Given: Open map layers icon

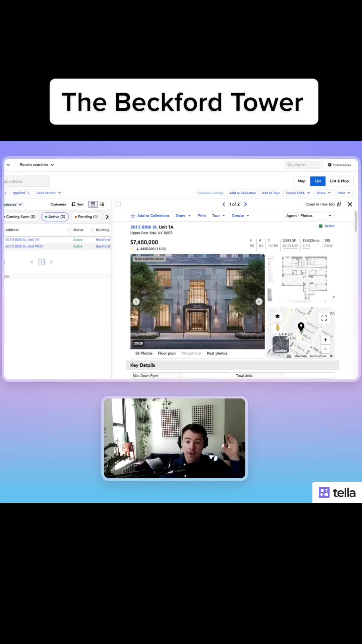Looking at the screenshot, I should pos(278,316).
